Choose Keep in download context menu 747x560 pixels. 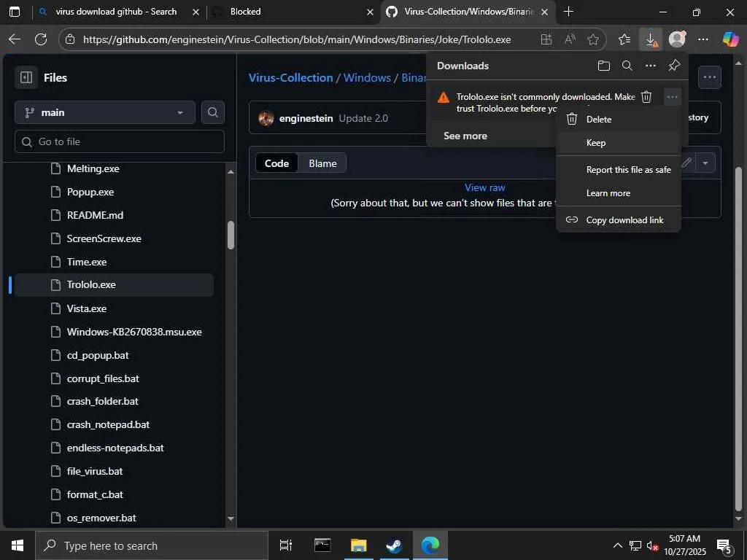[619, 143]
